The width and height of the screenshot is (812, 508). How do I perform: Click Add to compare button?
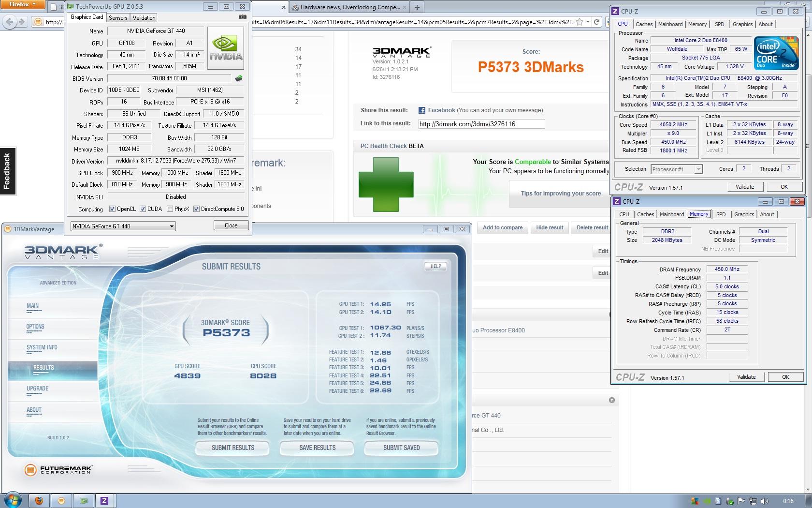(x=503, y=227)
